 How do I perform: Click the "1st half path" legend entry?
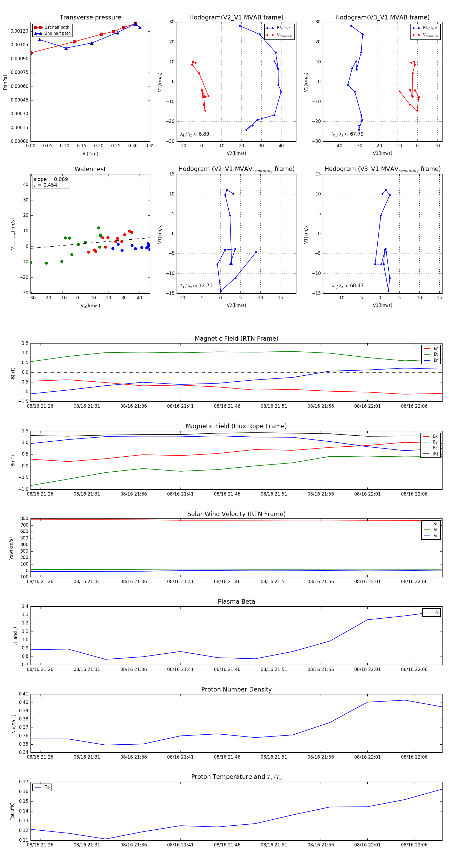[x=52, y=27]
